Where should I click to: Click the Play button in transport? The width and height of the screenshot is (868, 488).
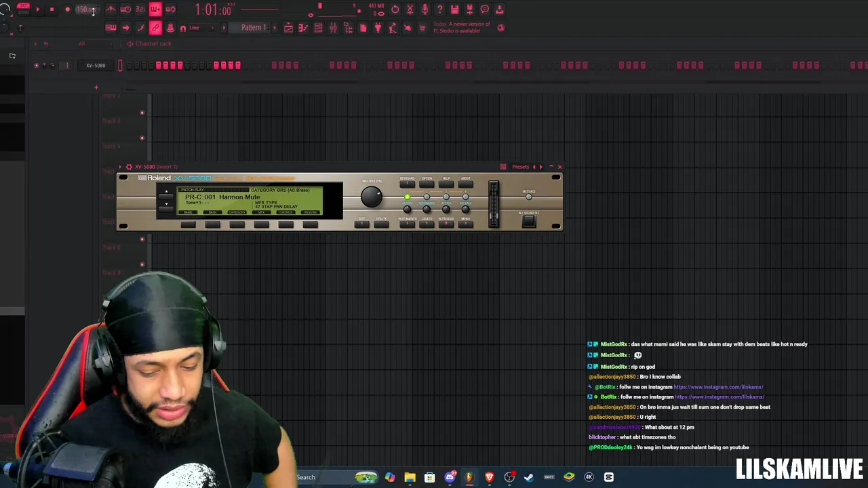click(37, 9)
